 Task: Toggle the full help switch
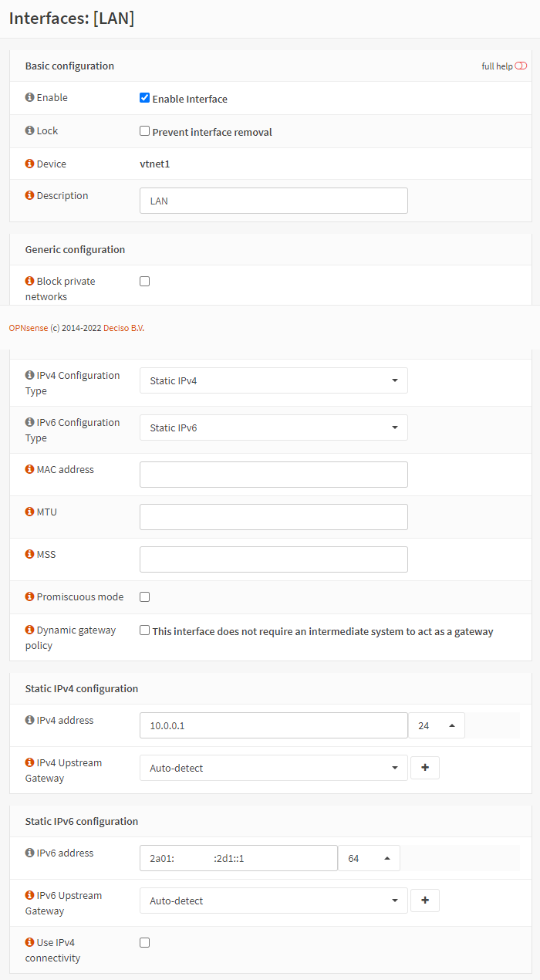point(521,66)
